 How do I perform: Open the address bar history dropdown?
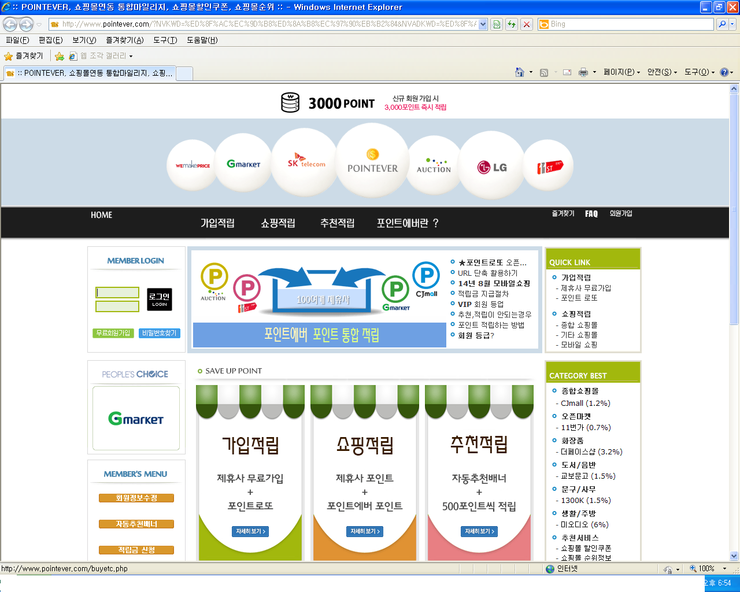pyautogui.click(x=483, y=24)
